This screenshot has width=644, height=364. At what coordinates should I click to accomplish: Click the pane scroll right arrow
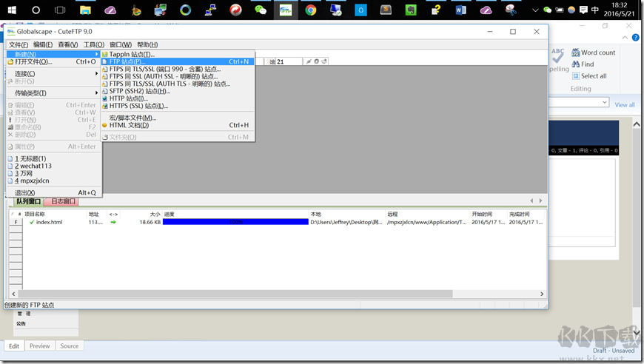click(x=540, y=200)
